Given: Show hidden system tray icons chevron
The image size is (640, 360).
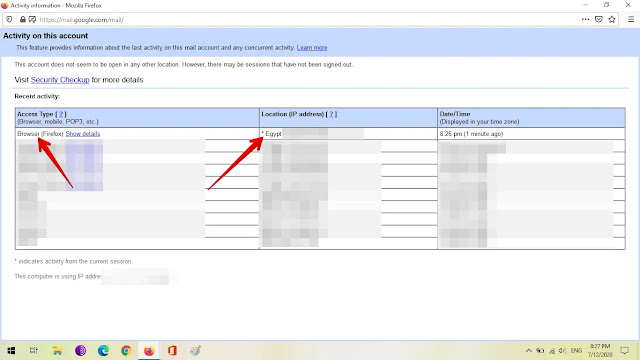Looking at the screenshot, I should click(x=529, y=351).
